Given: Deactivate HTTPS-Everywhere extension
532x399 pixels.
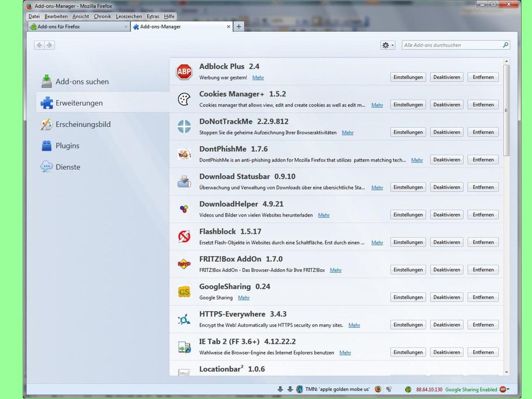Looking at the screenshot, I should [x=446, y=324].
